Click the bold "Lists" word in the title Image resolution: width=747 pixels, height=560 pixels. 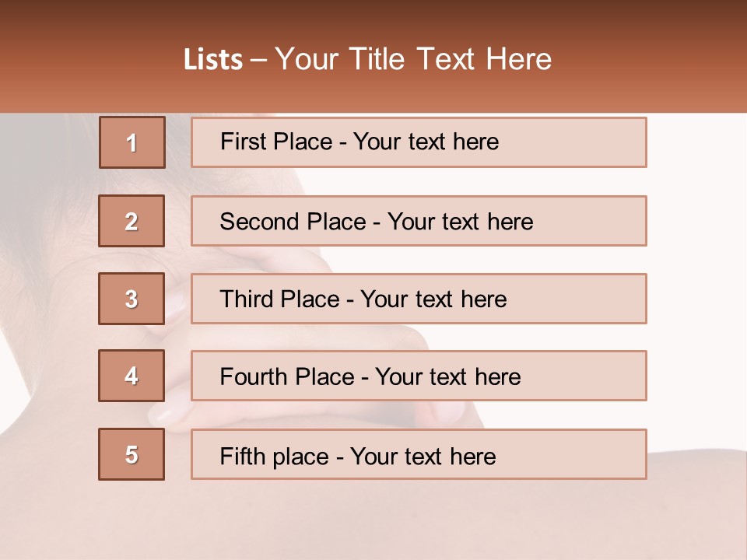(x=212, y=60)
